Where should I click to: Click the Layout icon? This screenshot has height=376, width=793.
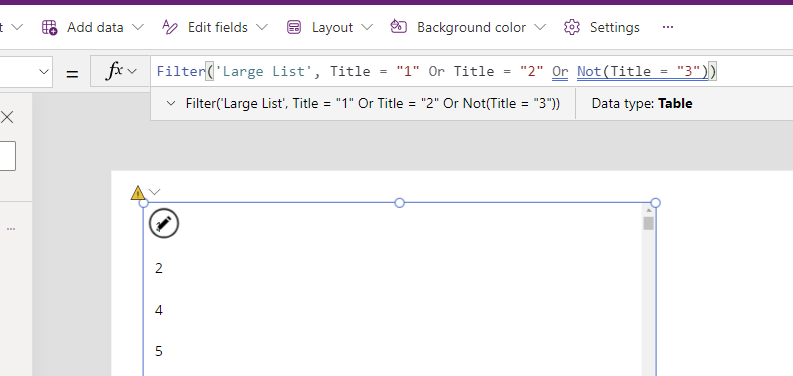(x=294, y=27)
